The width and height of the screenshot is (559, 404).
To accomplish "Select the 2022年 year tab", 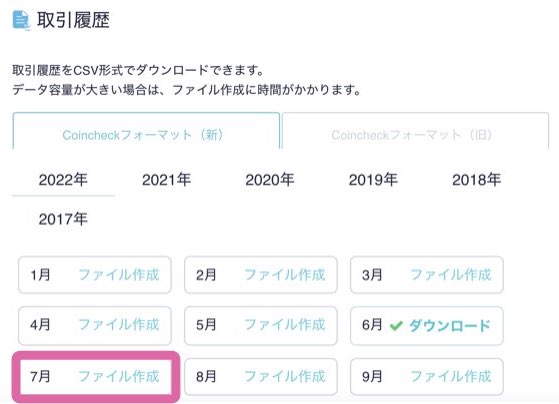I will (x=63, y=180).
